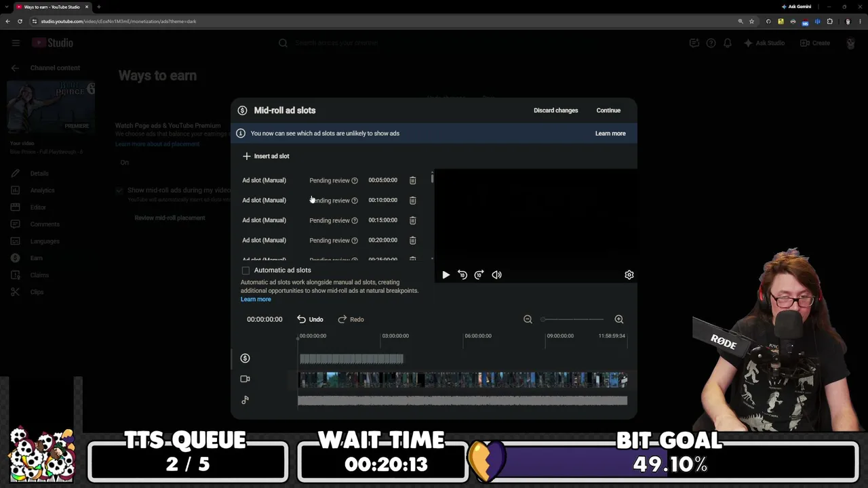Open Ask Gemini in the browser title bar
The image size is (868, 488).
796,7
